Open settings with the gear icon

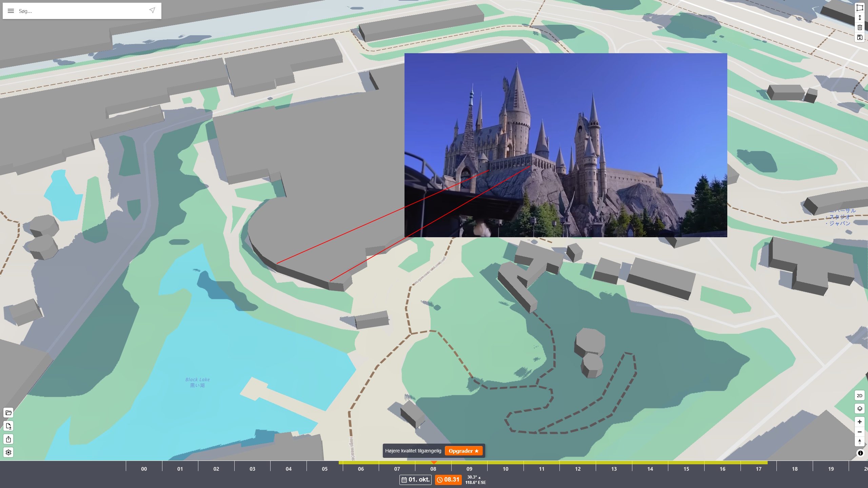coord(8,452)
